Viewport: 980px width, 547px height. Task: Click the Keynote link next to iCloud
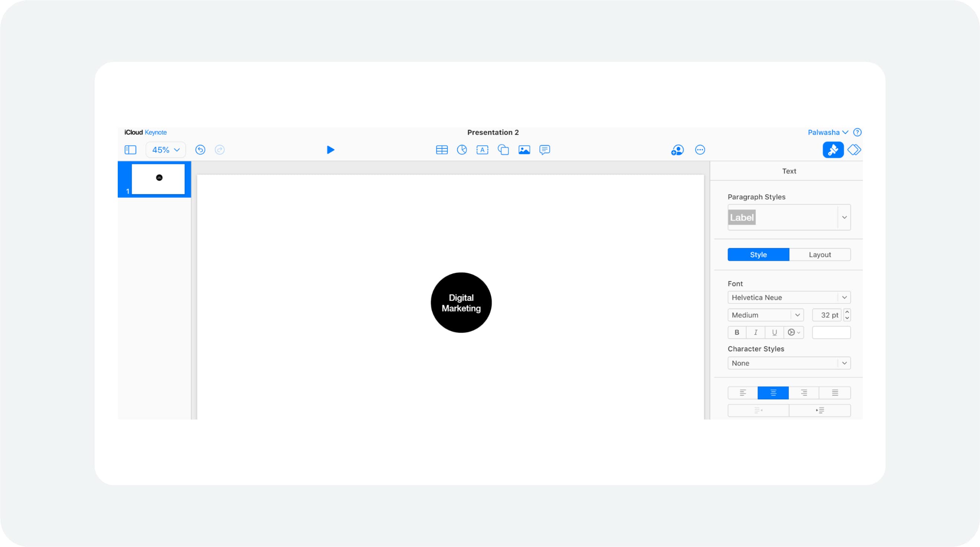pyautogui.click(x=156, y=132)
